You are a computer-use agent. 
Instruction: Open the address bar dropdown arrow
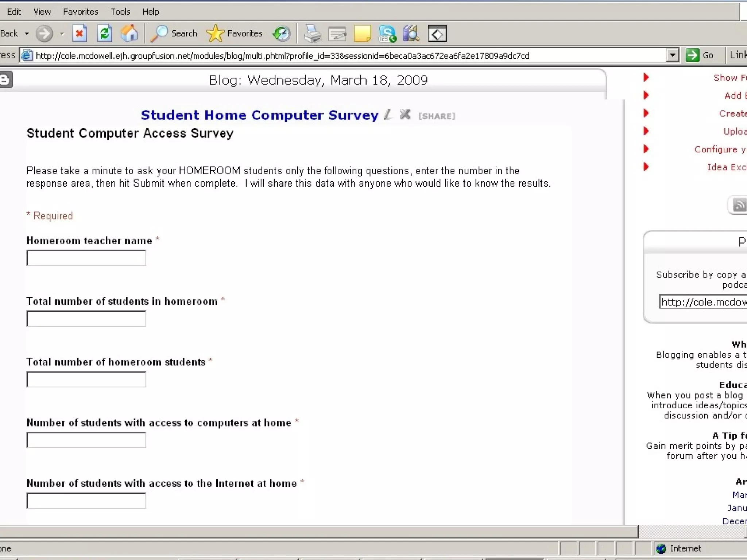[672, 55]
